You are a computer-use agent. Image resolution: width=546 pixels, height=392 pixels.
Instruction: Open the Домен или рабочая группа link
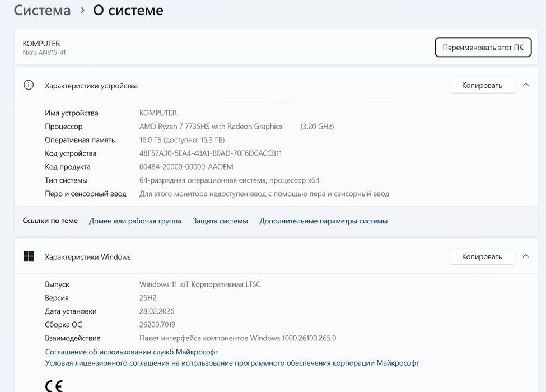tap(135, 221)
